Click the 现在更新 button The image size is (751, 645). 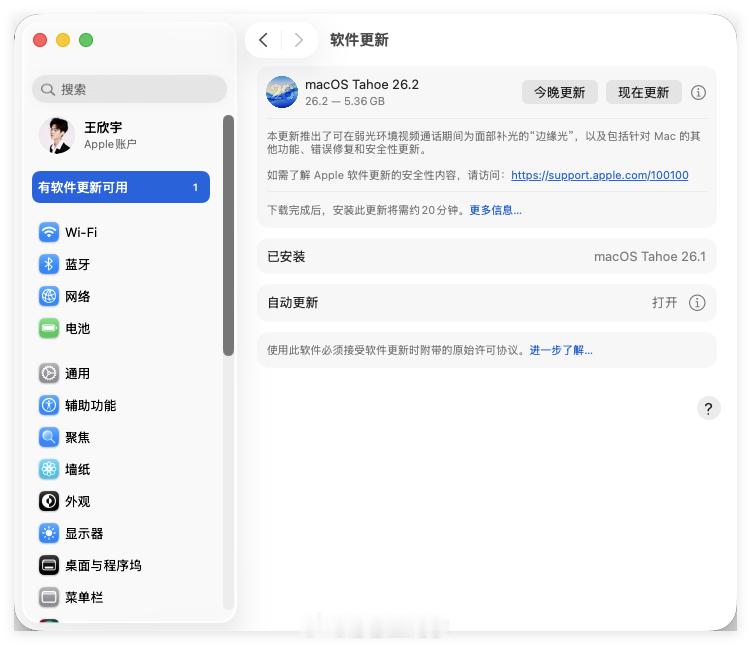pos(643,92)
